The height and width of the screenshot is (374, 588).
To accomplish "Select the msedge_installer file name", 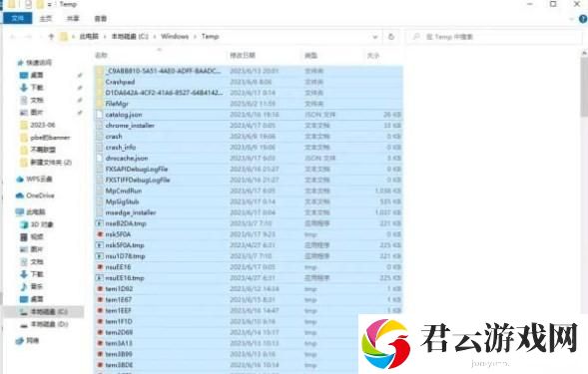I will 131,212.
